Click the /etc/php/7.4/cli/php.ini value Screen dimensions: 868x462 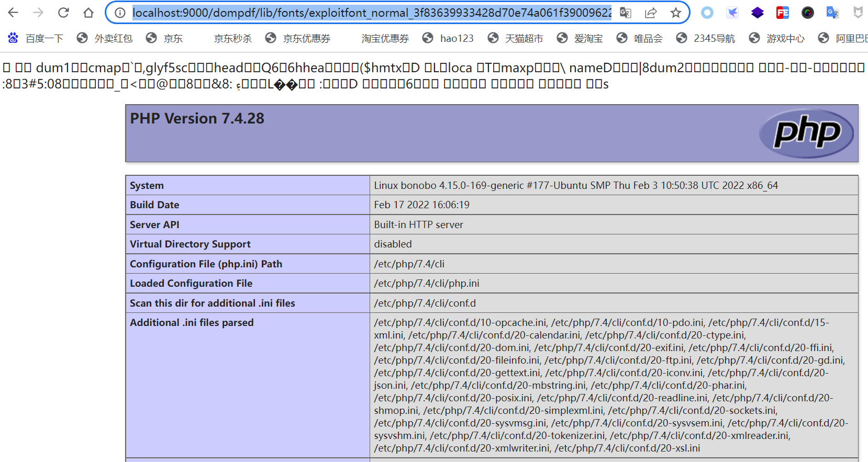(x=427, y=283)
